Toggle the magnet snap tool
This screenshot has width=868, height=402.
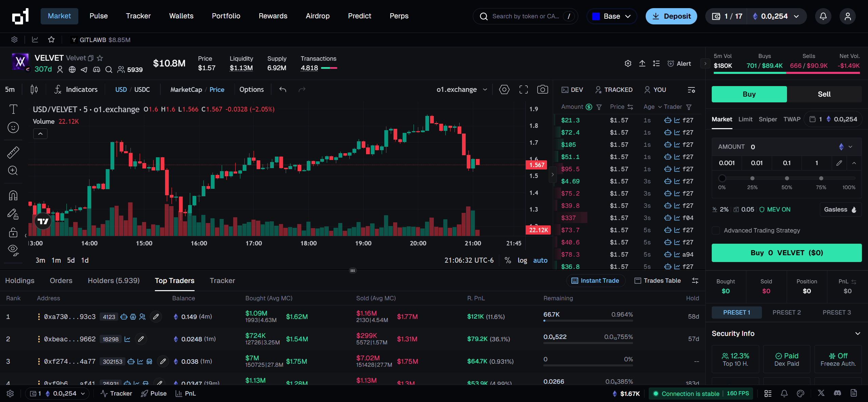tap(13, 196)
